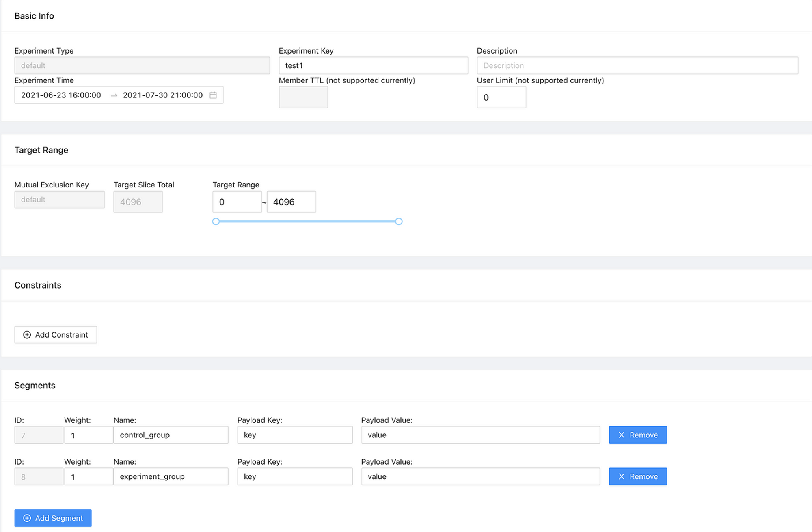Click the X icon on experiment_group Remove button

point(621,477)
